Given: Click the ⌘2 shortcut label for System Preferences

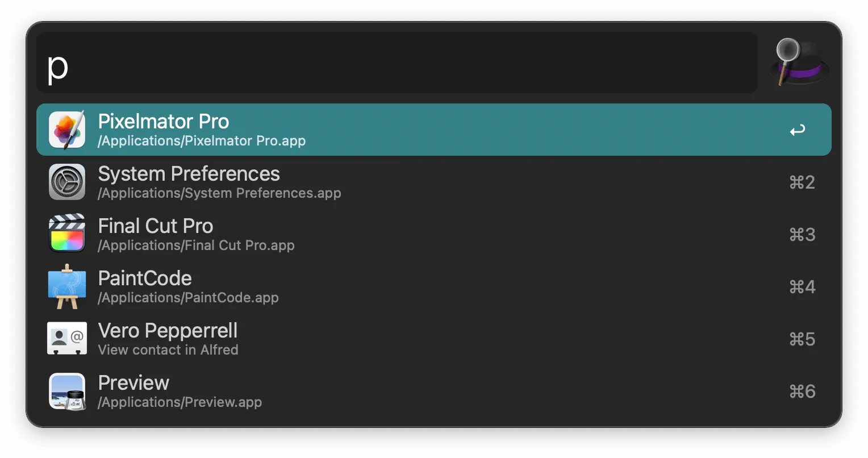Looking at the screenshot, I should coord(802,182).
